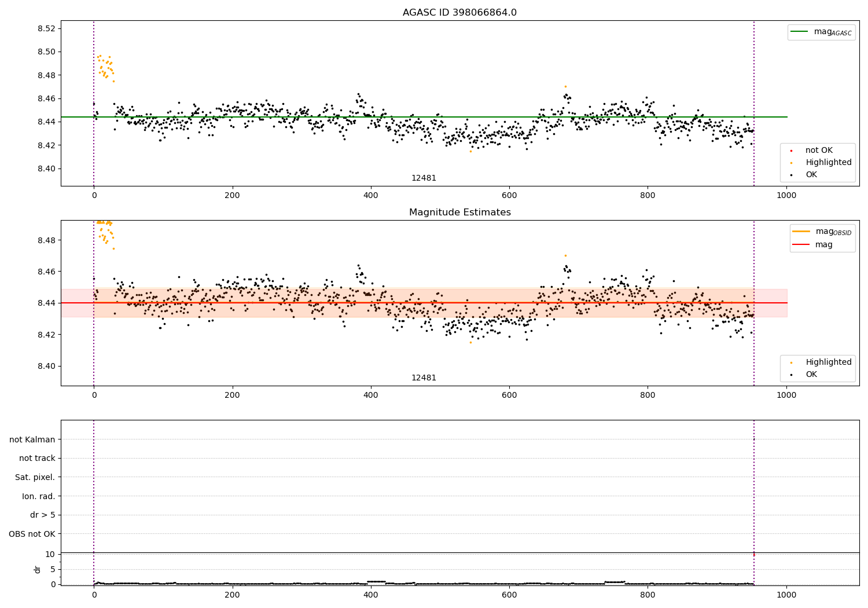Click the 'Magnitude Estimates' plot title
868x608 pixels.
click(x=459, y=213)
